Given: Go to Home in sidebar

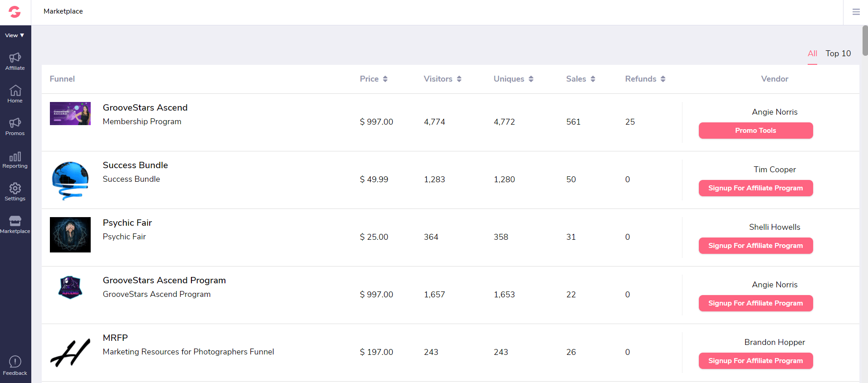Looking at the screenshot, I should pyautogui.click(x=15, y=94).
